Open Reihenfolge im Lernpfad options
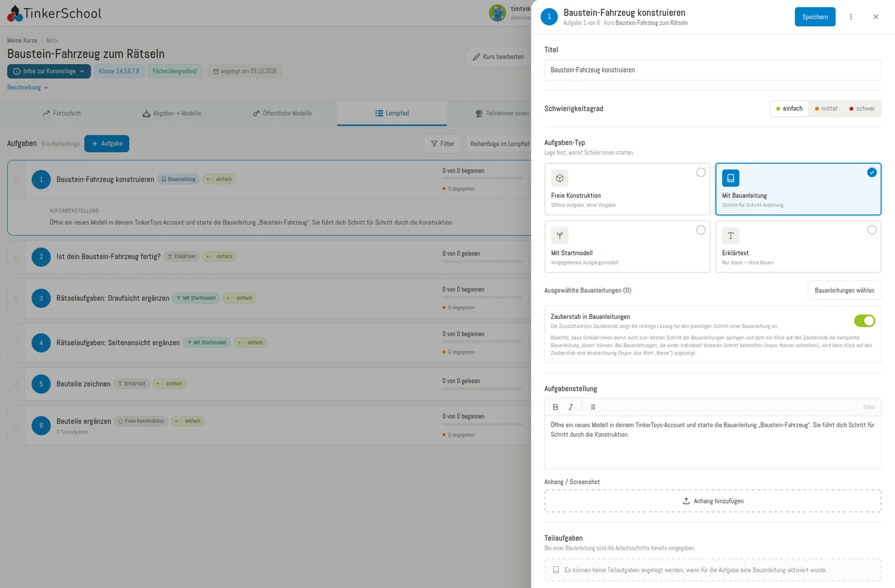The height and width of the screenshot is (588, 895). click(499, 144)
